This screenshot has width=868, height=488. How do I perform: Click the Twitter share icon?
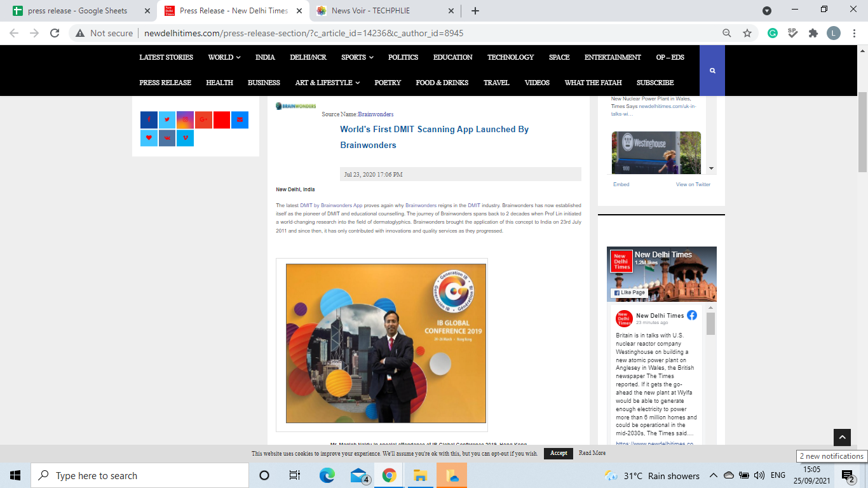tap(167, 119)
